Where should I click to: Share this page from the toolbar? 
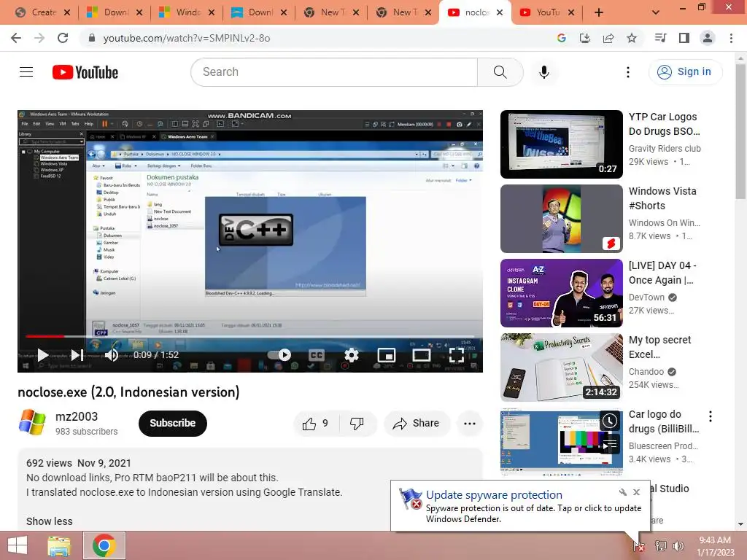[608, 38]
